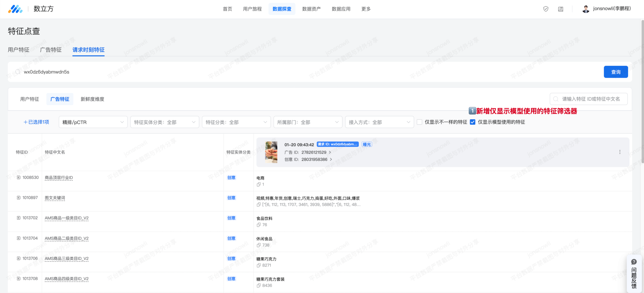Open the 所属部门 filter dropdown

[308, 122]
